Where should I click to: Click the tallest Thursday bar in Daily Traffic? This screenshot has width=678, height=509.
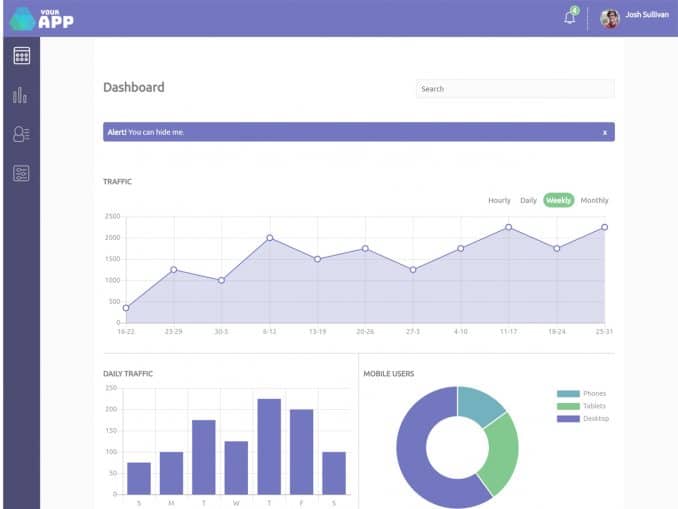coord(269,446)
